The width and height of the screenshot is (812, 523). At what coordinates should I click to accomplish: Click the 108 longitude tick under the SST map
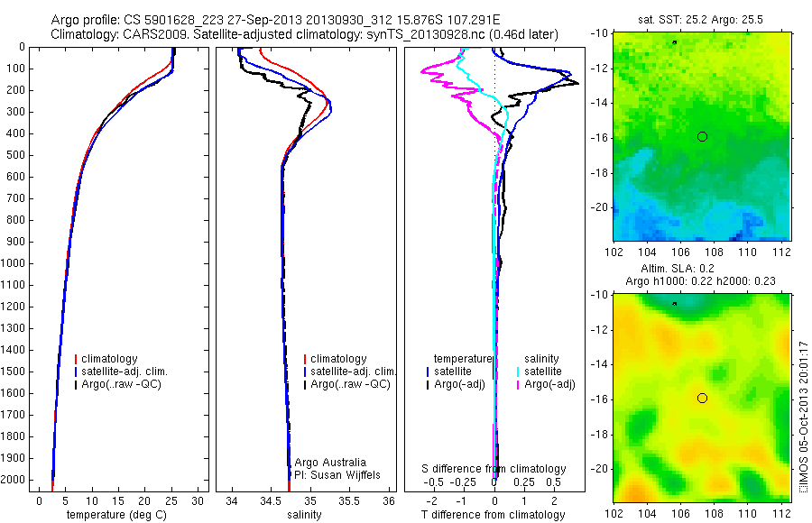[x=714, y=252]
